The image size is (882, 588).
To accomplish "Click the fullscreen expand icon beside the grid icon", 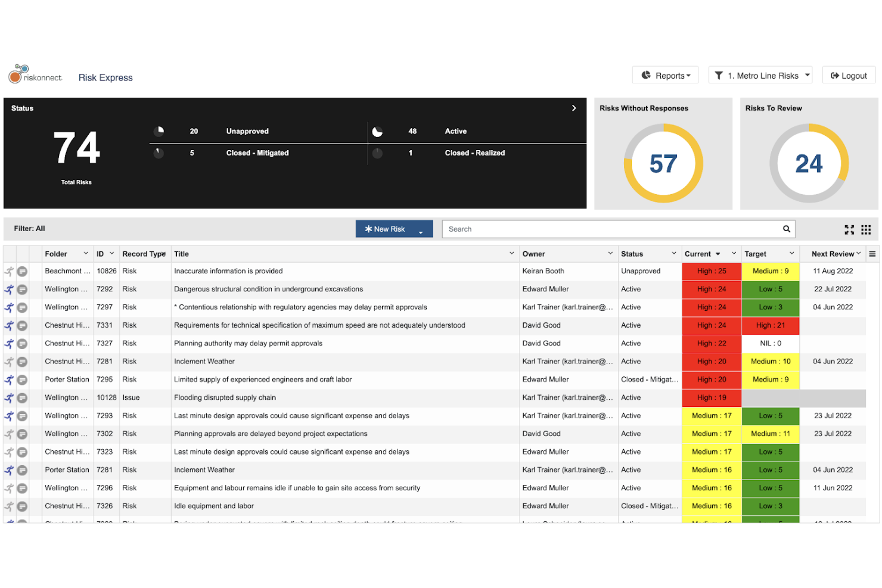I will [849, 229].
